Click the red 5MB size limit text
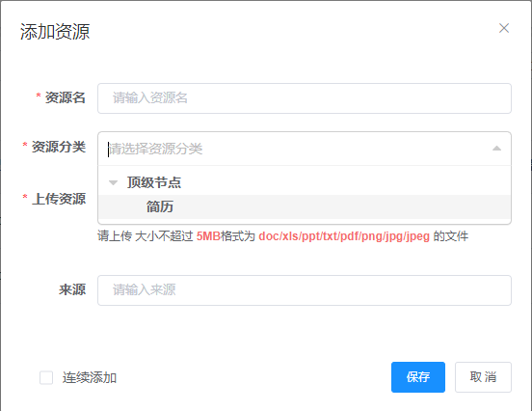 pyautogui.click(x=208, y=236)
